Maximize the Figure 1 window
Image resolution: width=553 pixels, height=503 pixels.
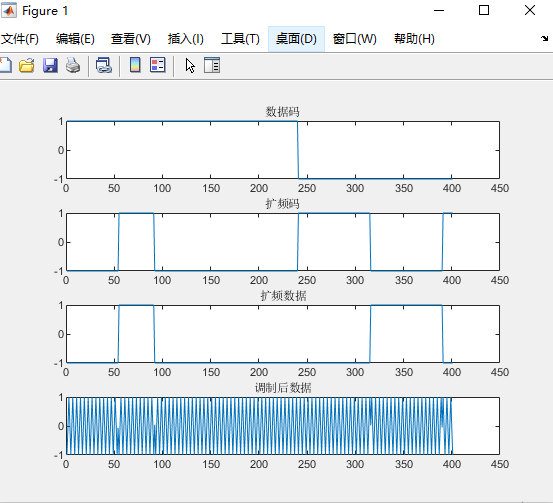484,10
